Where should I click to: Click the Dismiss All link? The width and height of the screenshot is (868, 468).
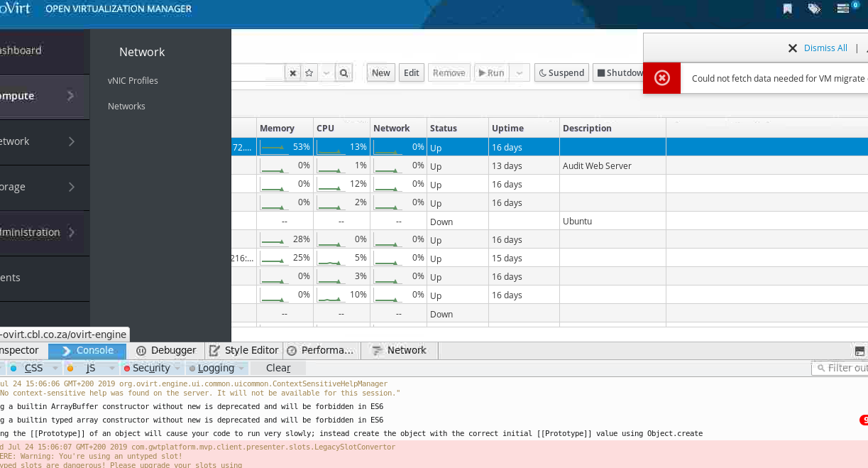click(x=825, y=48)
